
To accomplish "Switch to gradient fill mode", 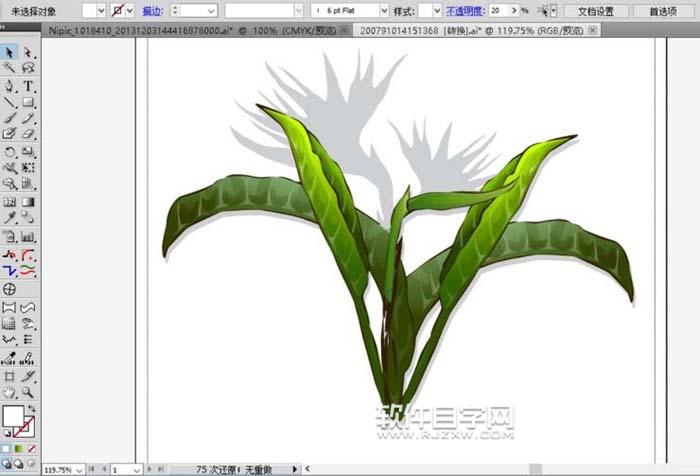I will pos(20,449).
